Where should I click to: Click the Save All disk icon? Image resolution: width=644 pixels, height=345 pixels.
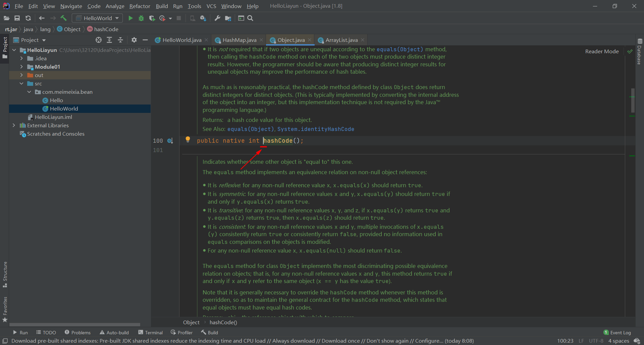coord(17,18)
